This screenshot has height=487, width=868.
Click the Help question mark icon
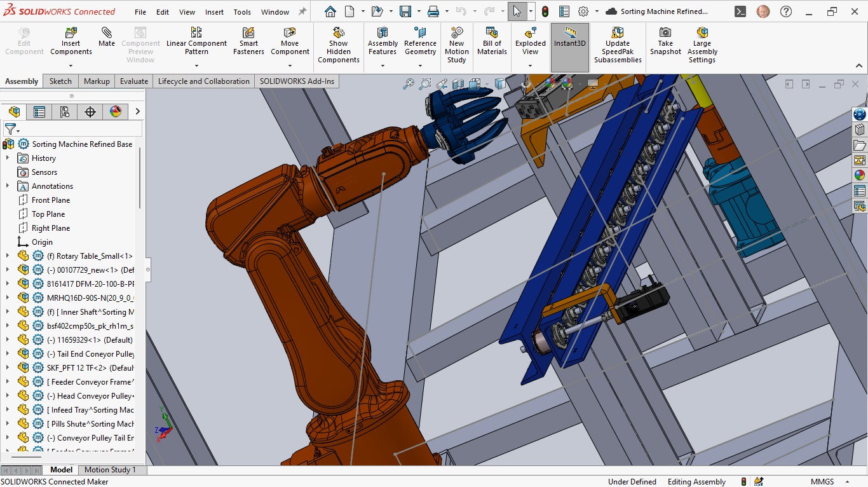786,11
